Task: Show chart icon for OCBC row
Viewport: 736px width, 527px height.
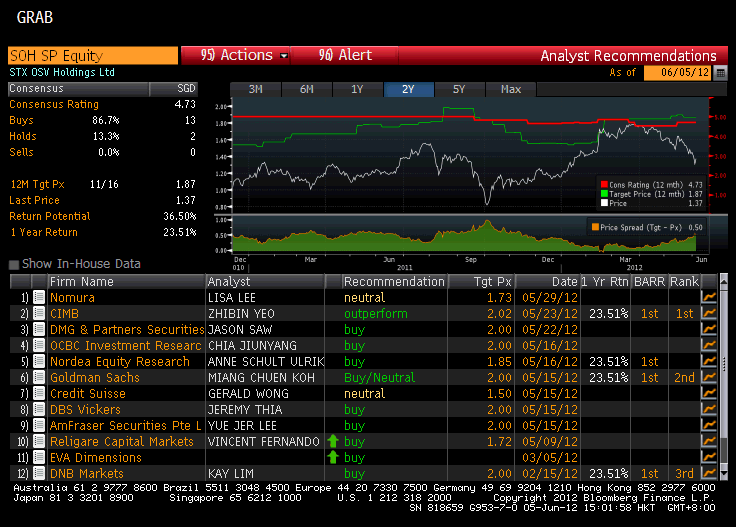Action: (709, 345)
